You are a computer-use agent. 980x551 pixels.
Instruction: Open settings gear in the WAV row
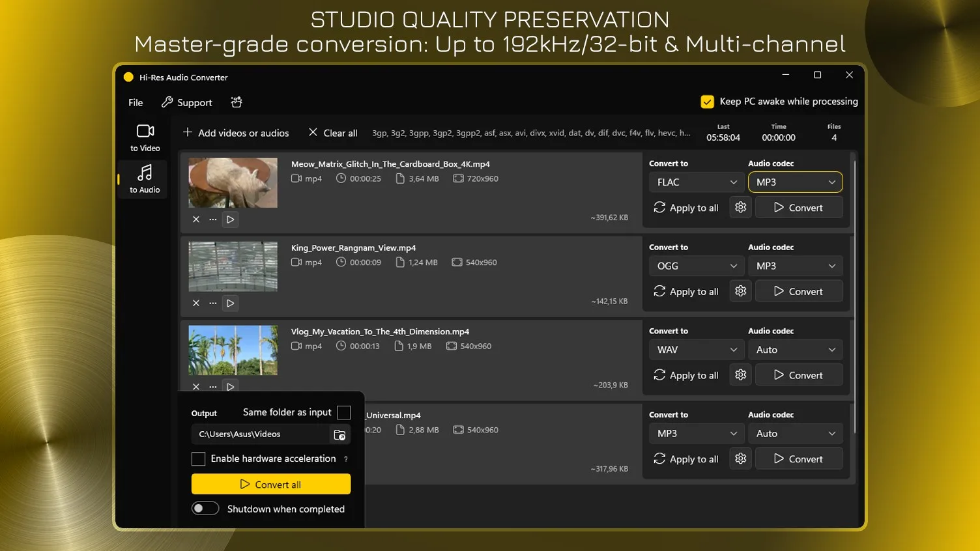click(x=741, y=374)
